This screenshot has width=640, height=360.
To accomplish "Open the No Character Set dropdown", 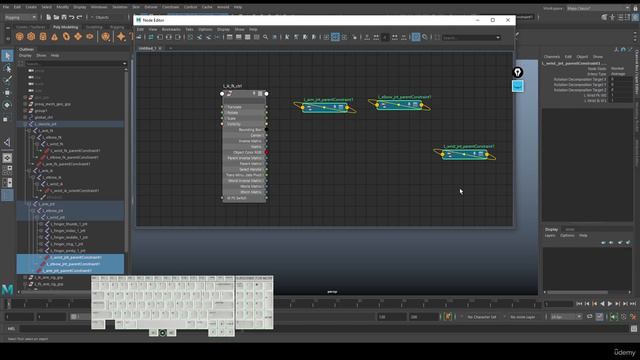I will (x=482, y=317).
